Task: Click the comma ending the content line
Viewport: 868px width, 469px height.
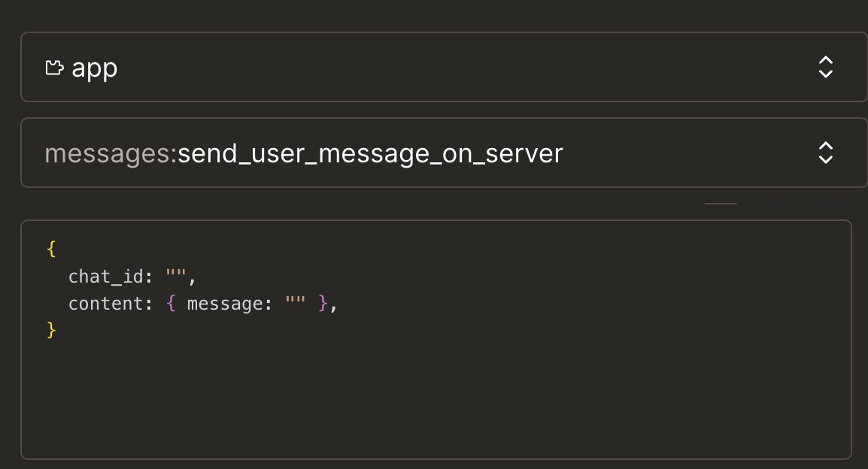Action: pos(334,305)
